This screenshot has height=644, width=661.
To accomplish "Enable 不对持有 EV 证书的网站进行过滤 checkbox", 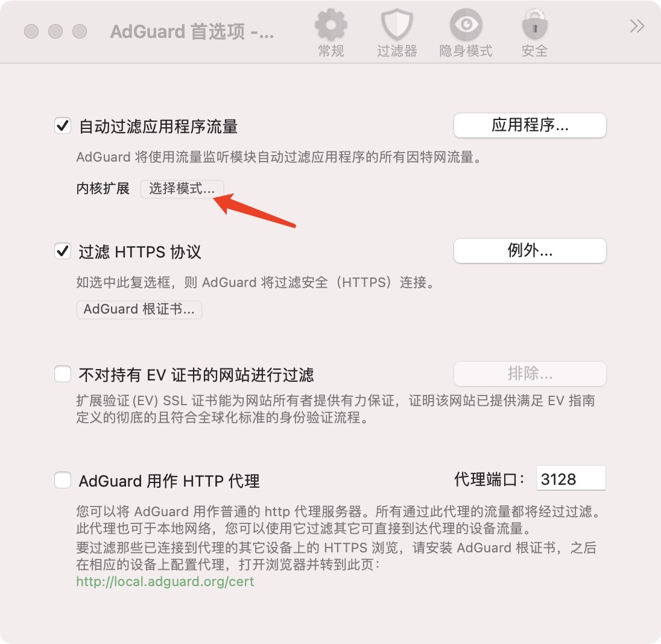I will pos(63,374).
